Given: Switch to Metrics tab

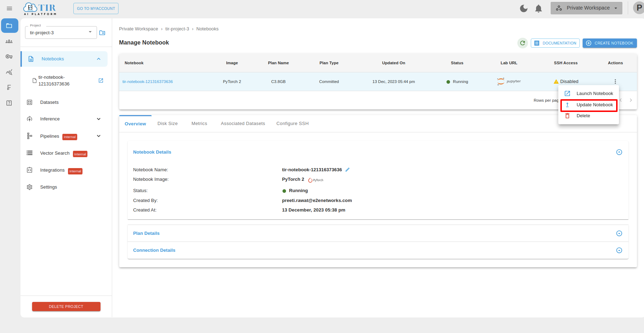Looking at the screenshot, I should pyautogui.click(x=199, y=124).
